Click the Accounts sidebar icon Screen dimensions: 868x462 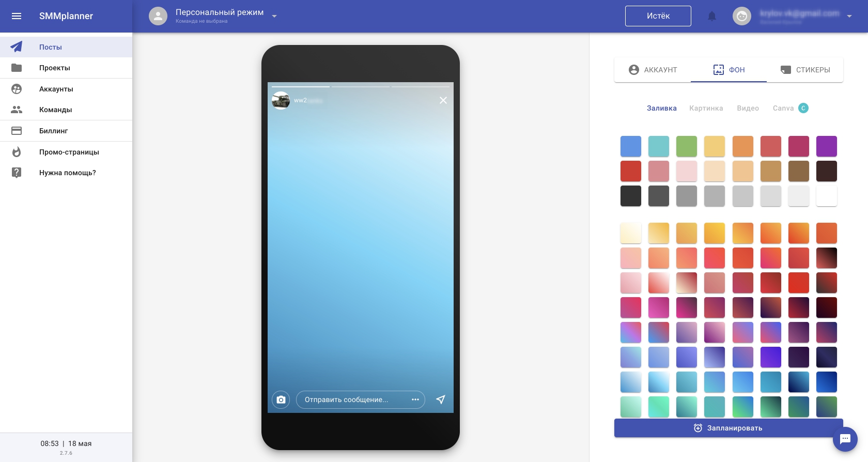tap(17, 89)
